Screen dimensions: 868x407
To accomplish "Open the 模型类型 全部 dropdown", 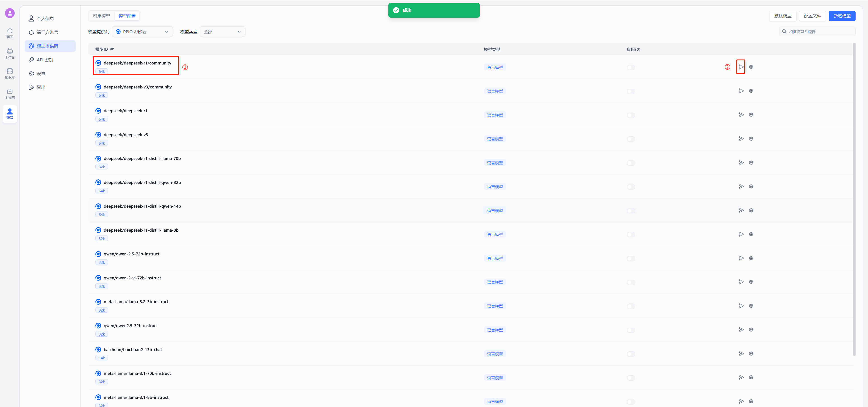I will (222, 31).
